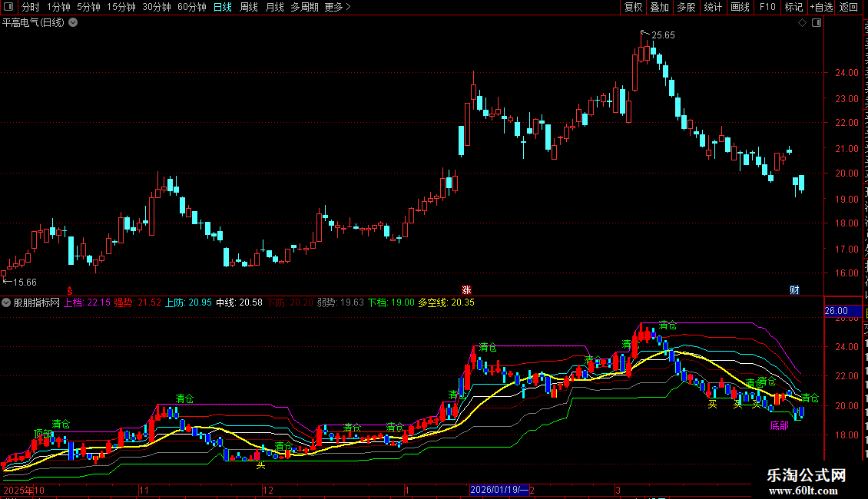Expand 更多 period options
Viewport: 868px width, 499px height.
tap(338, 7)
